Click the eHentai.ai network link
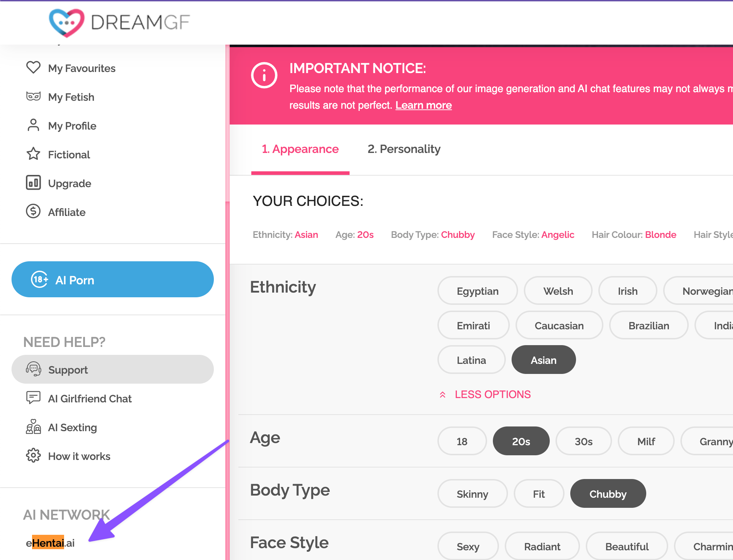The width and height of the screenshot is (733, 560). (x=50, y=543)
